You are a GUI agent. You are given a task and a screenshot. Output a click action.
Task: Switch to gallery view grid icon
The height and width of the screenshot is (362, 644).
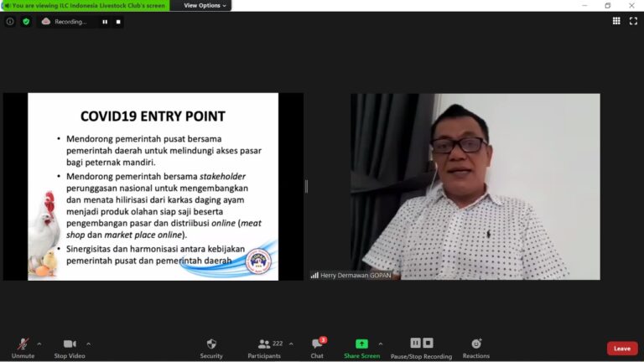click(616, 21)
